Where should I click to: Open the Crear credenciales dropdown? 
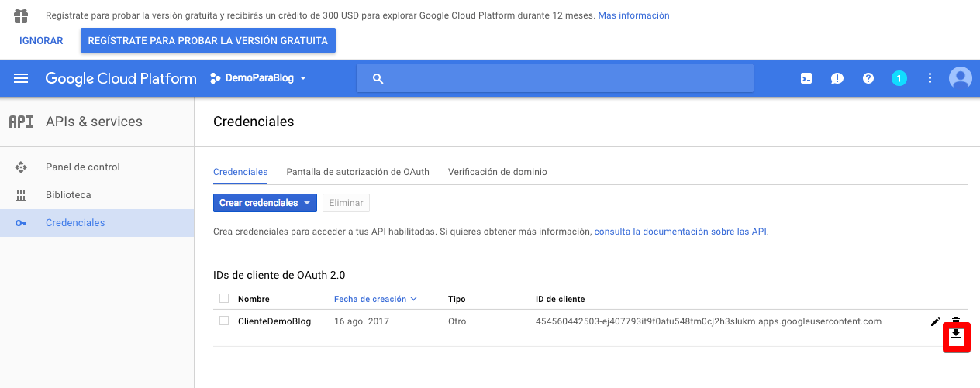pos(264,203)
